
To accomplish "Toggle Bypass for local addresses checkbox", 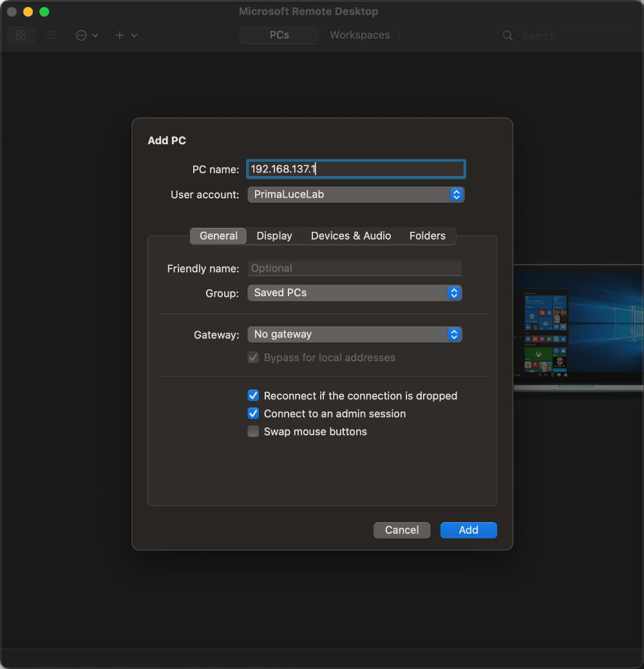I will (253, 357).
